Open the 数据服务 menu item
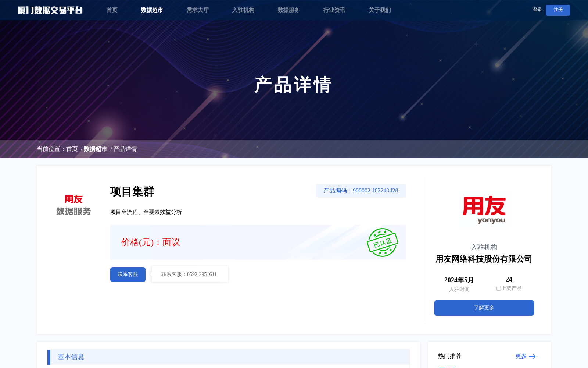The image size is (588, 368). click(x=288, y=10)
